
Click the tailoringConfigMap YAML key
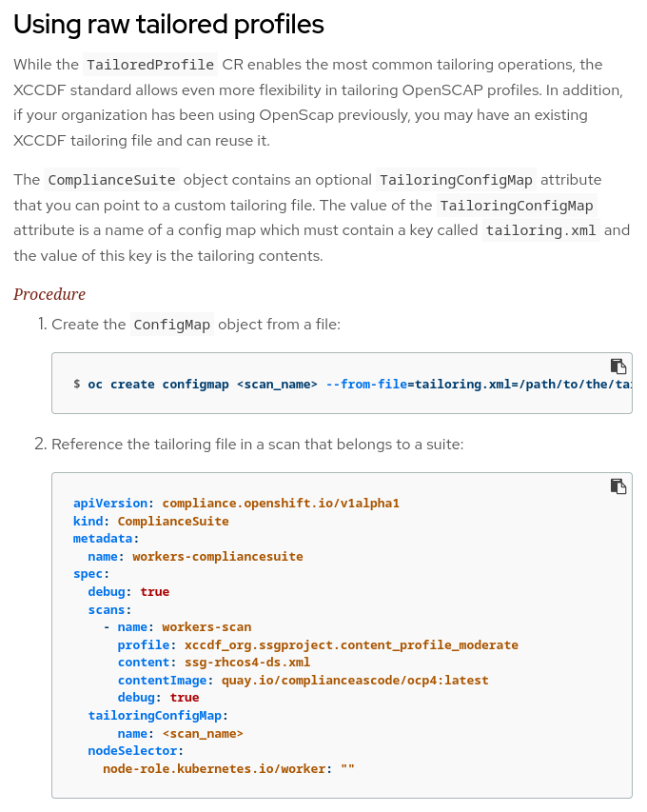156,715
